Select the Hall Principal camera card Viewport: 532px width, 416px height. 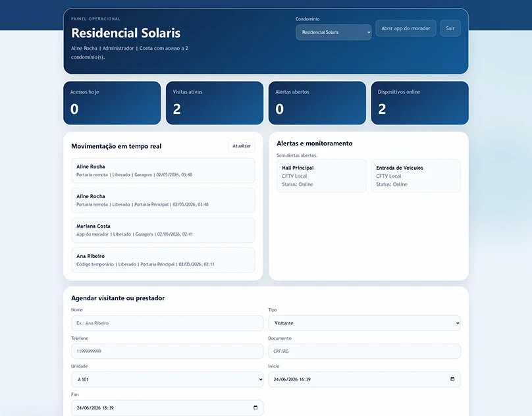(x=322, y=176)
